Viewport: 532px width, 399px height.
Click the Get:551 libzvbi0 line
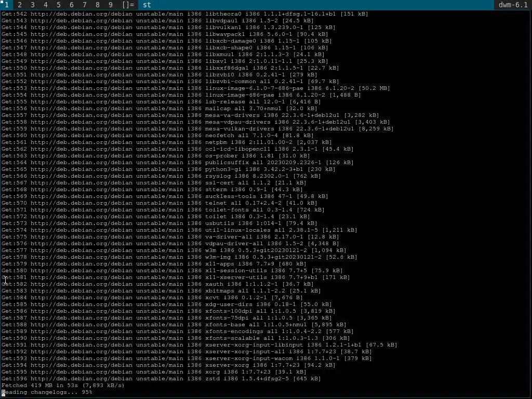click(159, 75)
